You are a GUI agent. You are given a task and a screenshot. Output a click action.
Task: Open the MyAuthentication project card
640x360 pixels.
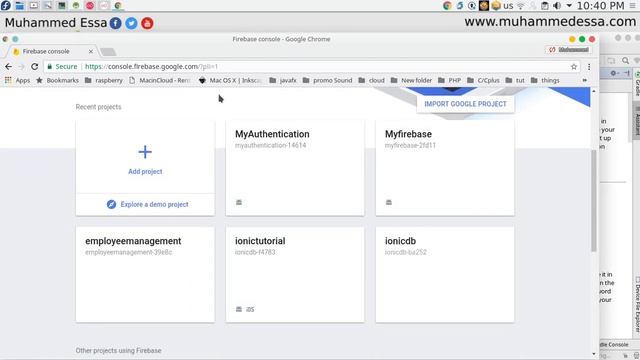[x=295, y=168]
